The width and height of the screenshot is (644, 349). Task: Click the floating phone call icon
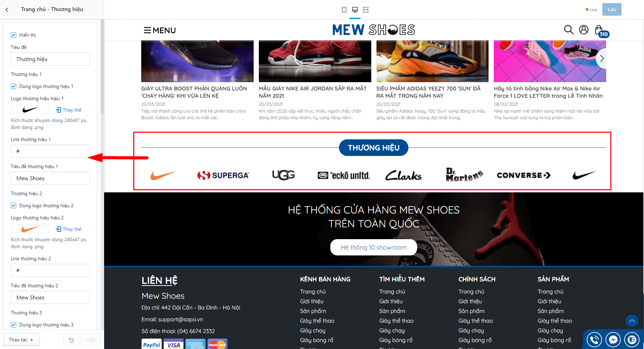pyautogui.click(x=594, y=340)
